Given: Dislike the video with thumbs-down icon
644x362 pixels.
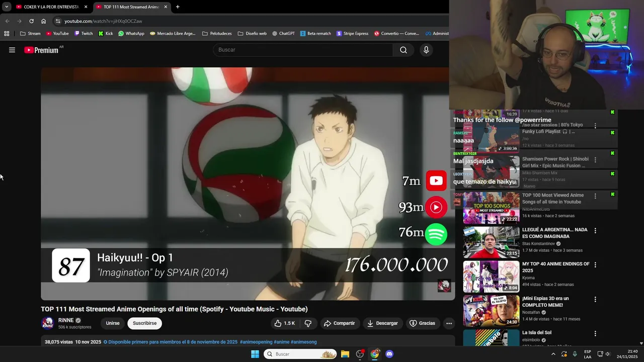Looking at the screenshot, I should click(308, 323).
